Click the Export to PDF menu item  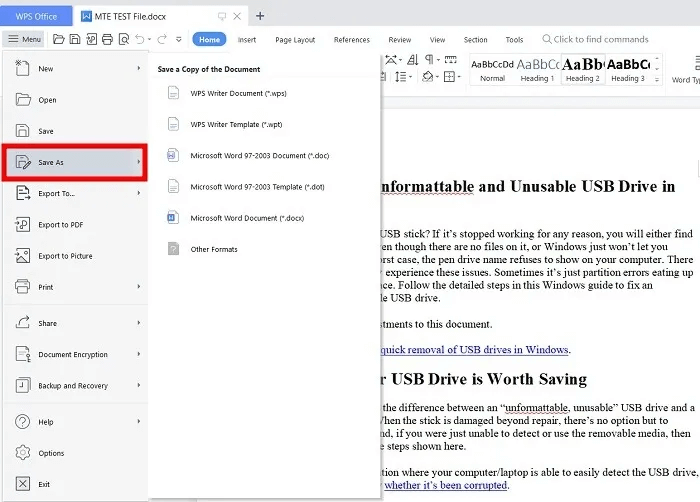tap(76, 225)
